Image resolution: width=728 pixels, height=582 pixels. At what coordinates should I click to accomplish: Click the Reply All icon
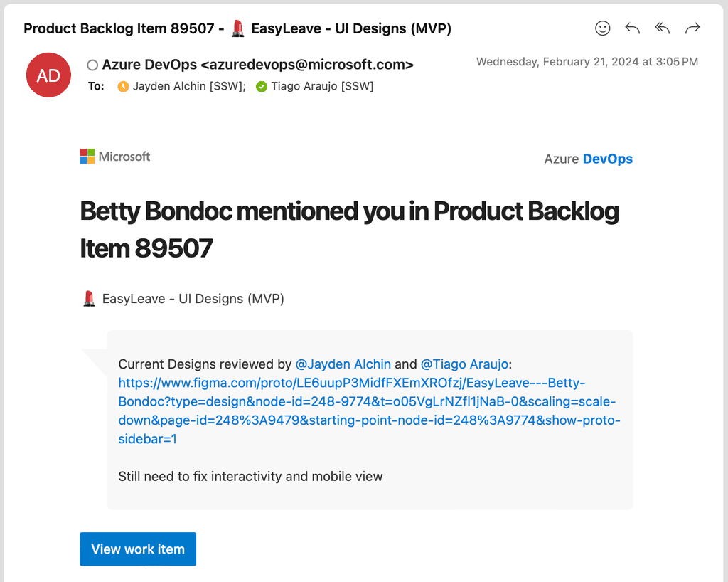pyautogui.click(x=662, y=28)
